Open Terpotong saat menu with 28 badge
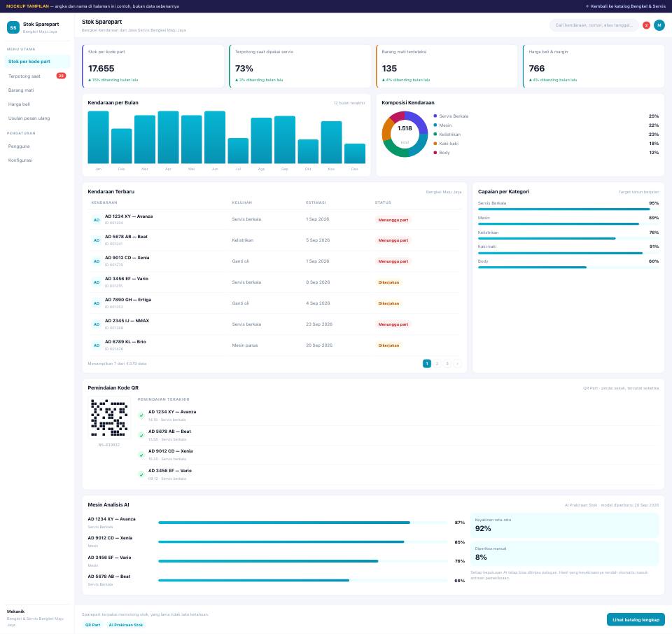672x634 pixels. coord(37,76)
